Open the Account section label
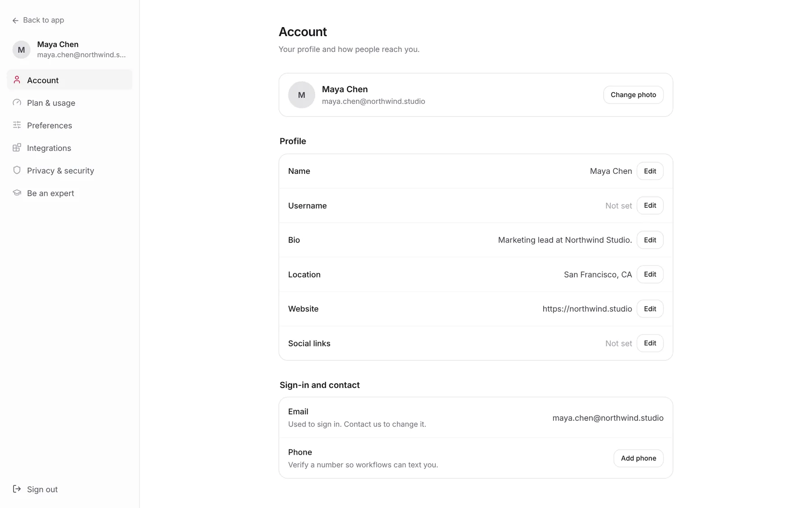Image resolution: width=812 pixels, height=508 pixels. (x=70, y=80)
